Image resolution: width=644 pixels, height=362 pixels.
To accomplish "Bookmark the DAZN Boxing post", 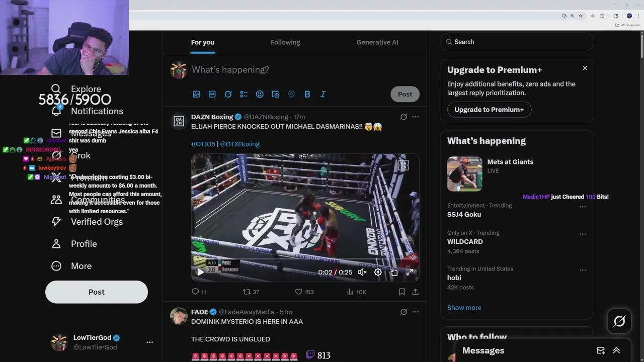I will (401, 292).
